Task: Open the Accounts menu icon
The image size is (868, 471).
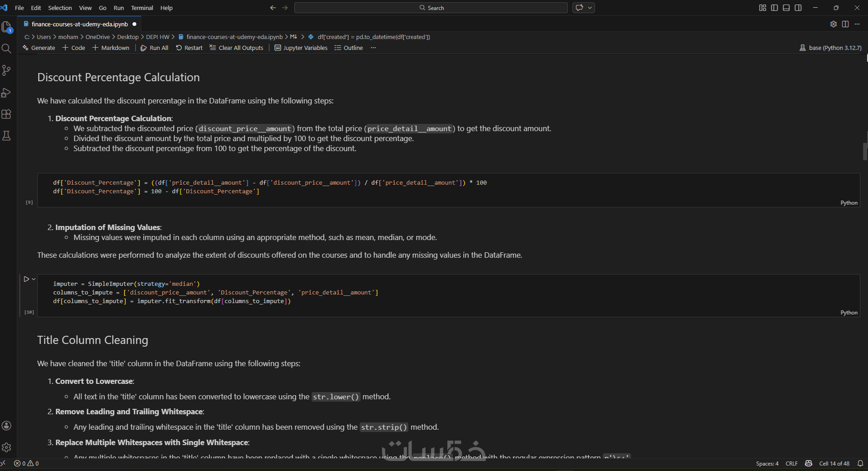Action: 6,426
